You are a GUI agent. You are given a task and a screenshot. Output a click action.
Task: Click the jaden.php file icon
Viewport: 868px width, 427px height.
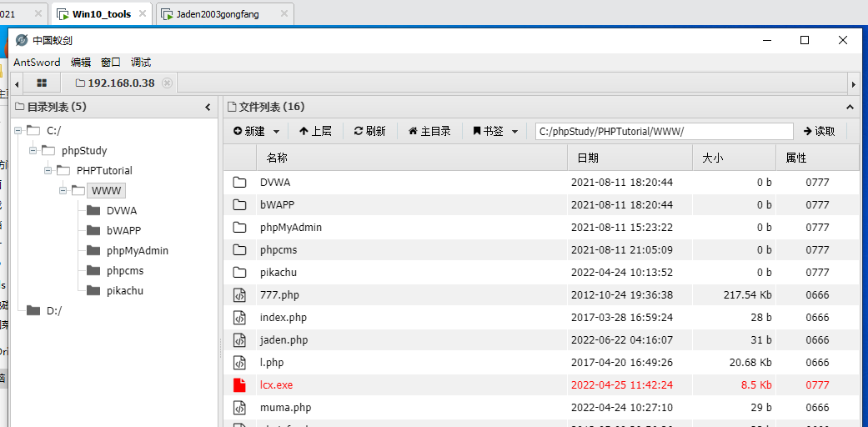click(240, 340)
